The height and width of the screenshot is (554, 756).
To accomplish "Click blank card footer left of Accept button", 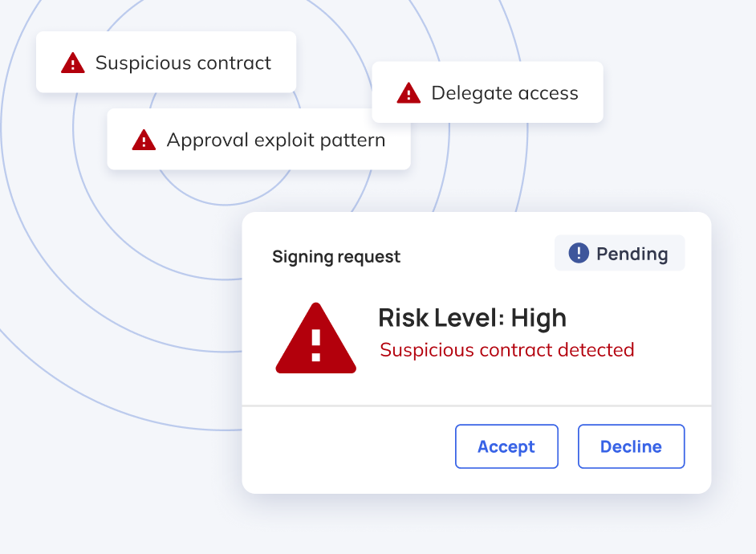I will (x=345, y=448).
